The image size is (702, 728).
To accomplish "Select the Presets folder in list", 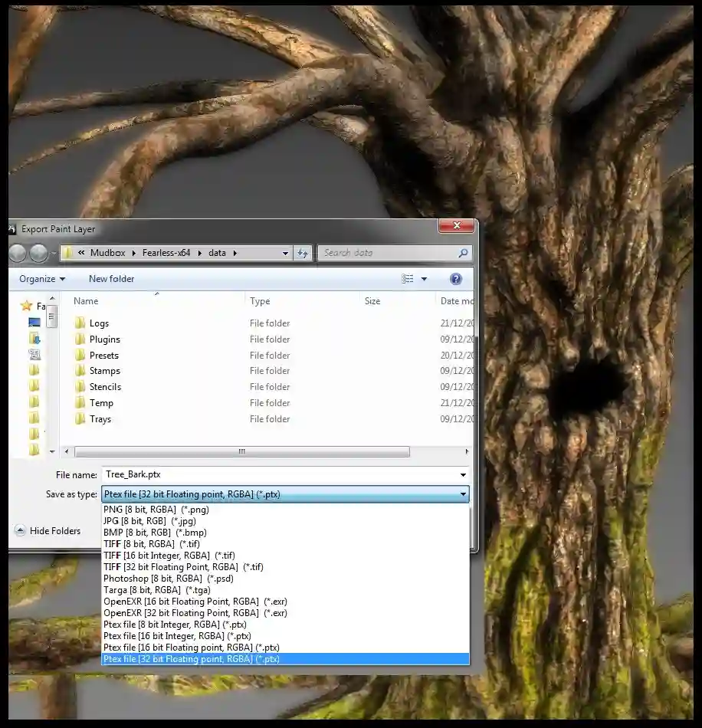I will click(103, 356).
